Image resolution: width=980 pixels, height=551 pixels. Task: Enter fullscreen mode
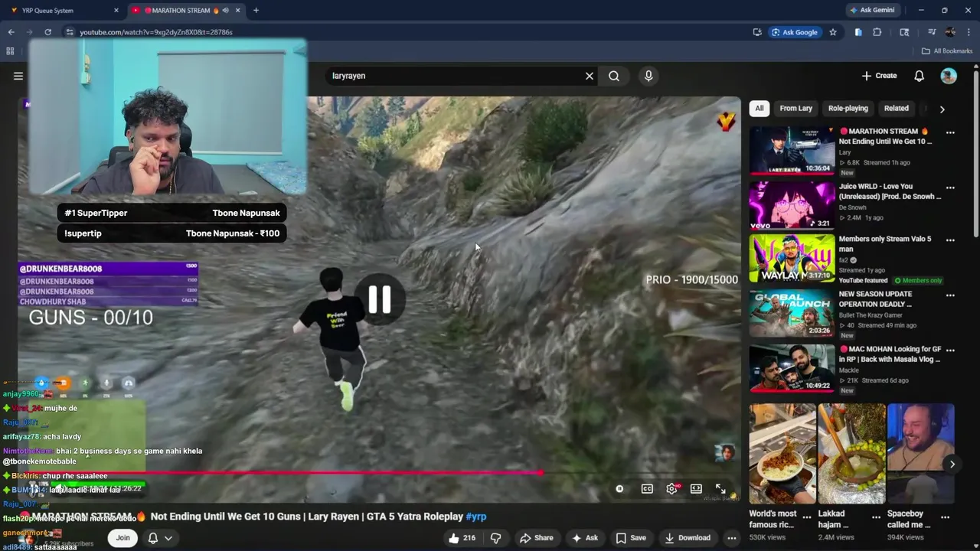(720, 489)
